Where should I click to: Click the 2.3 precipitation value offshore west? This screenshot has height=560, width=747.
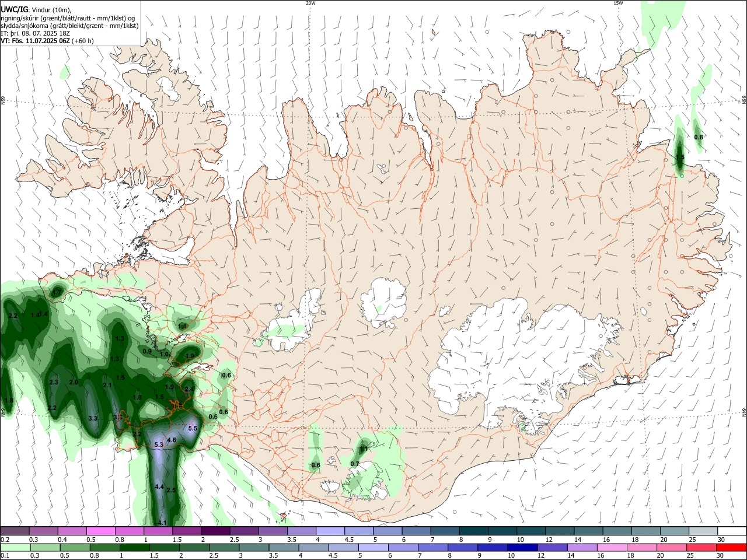54,383
